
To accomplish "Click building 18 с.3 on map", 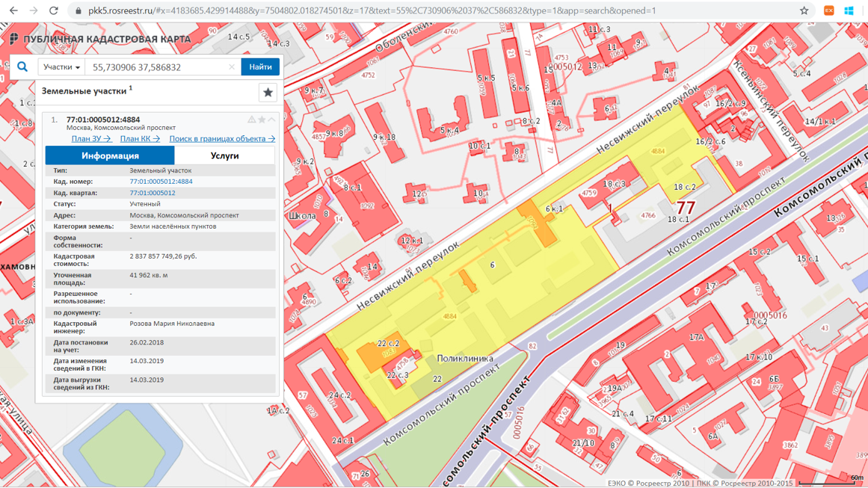I will (x=615, y=184).
